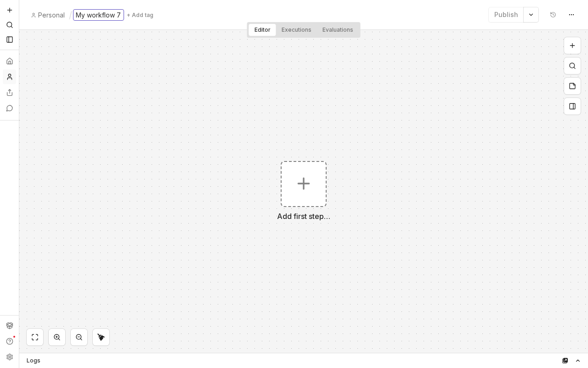Click the Add tag link
This screenshot has width=588, height=368.
pyautogui.click(x=140, y=15)
